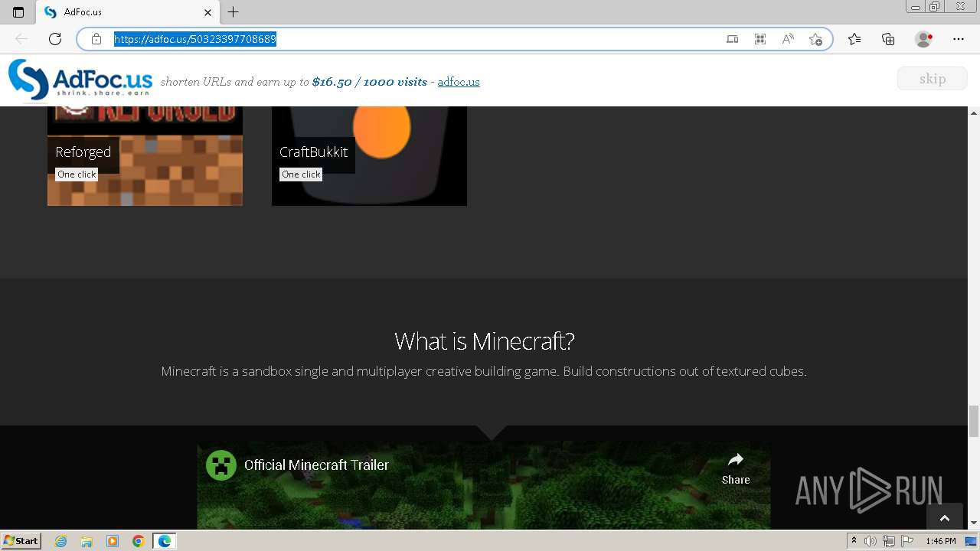Launch Google Chrome from taskbar

click(138, 541)
